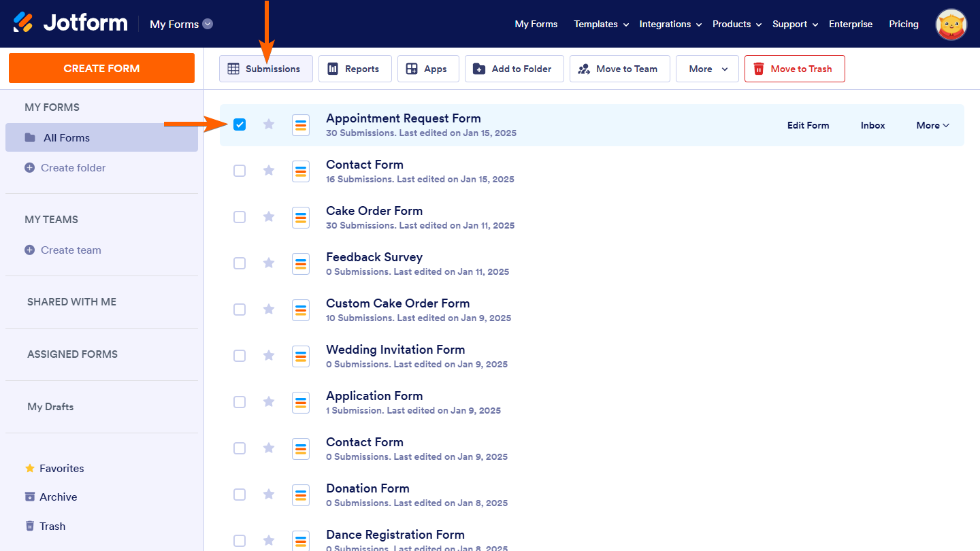Click the '1 Submission. Last edited on Jan 9, 2025' text
Screen dimensions: 980x551
tap(413, 410)
